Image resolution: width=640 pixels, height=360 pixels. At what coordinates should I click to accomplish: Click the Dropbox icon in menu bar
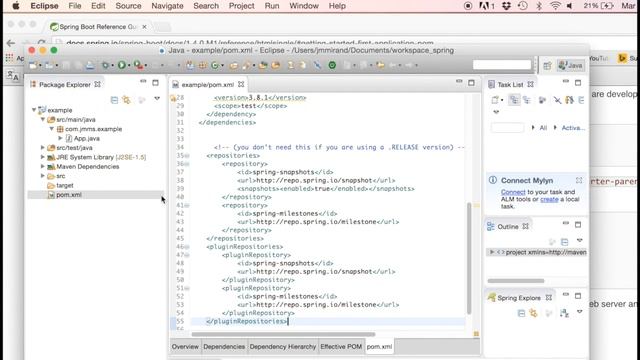tap(507, 6)
